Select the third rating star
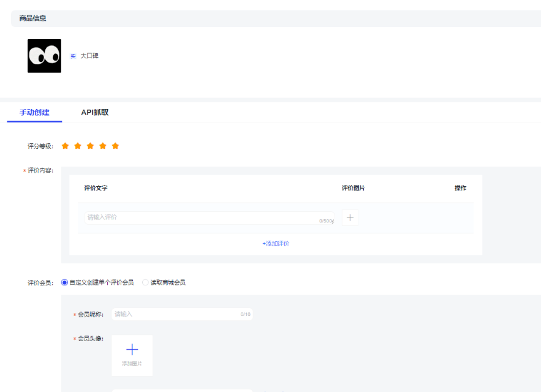Screen dimensions: 541x392 90,146
